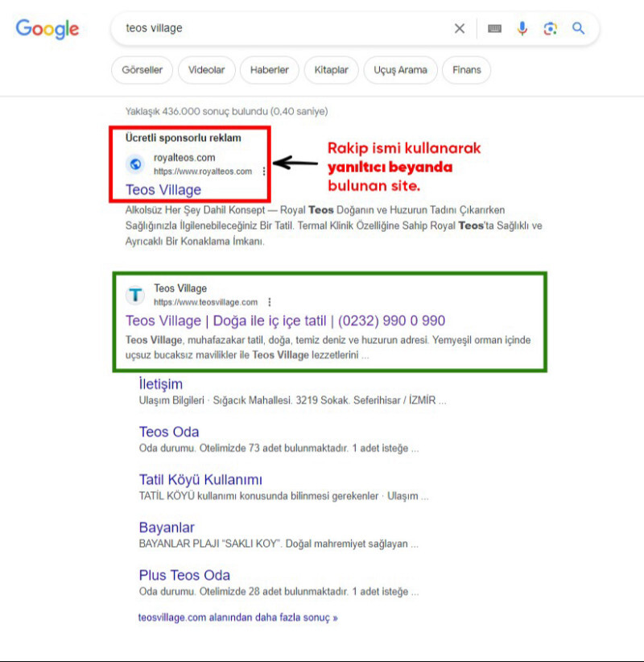Open the İletişim sitelink

pyautogui.click(x=161, y=384)
